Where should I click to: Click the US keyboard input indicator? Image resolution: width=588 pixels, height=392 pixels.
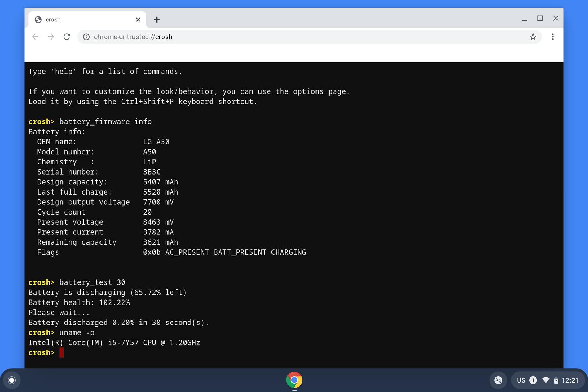tap(521, 380)
